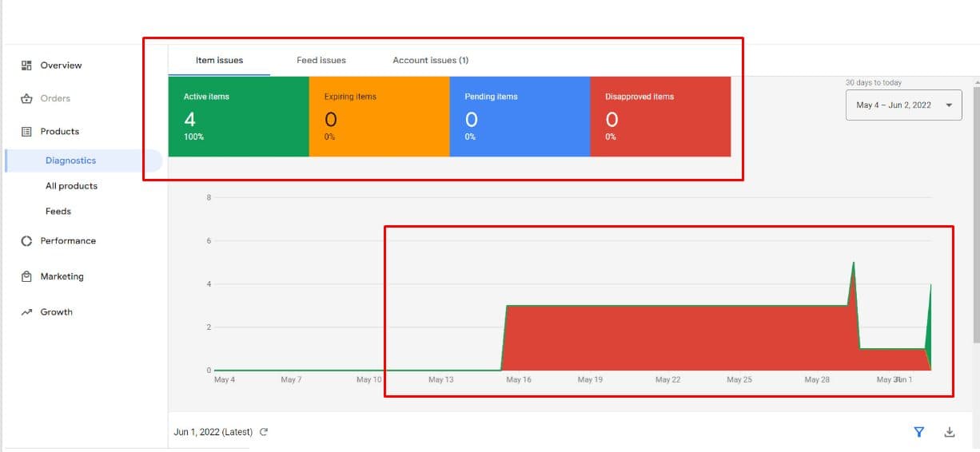
Task: Select the blue Pending items card
Action: [x=520, y=117]
